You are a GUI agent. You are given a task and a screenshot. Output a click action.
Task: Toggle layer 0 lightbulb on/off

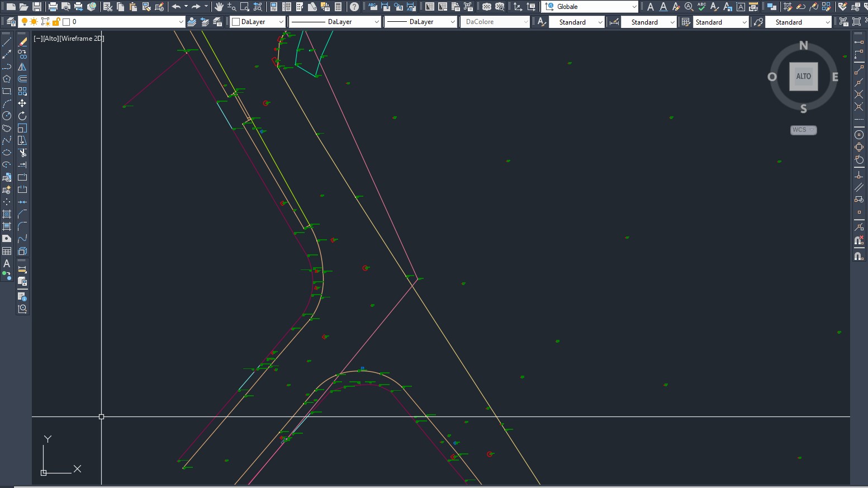(25, 22)
